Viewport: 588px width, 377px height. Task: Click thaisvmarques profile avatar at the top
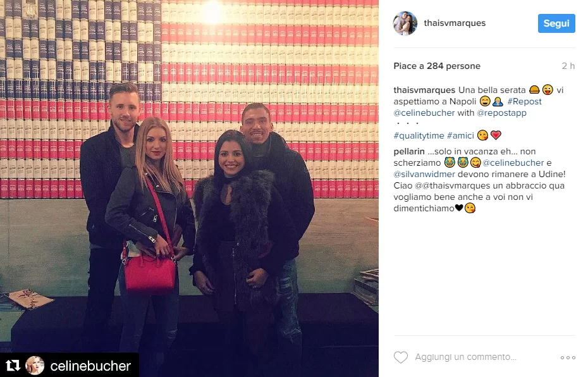click(405, 23)
